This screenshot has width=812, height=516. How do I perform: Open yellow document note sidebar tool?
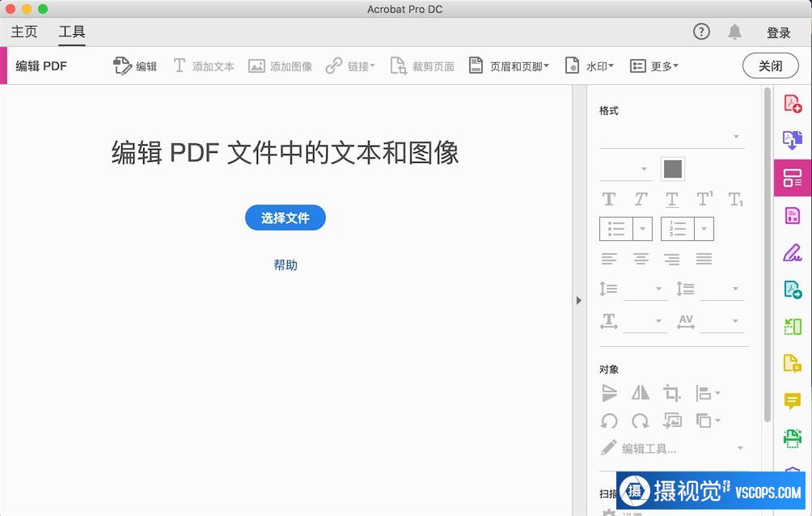(793, 364)
